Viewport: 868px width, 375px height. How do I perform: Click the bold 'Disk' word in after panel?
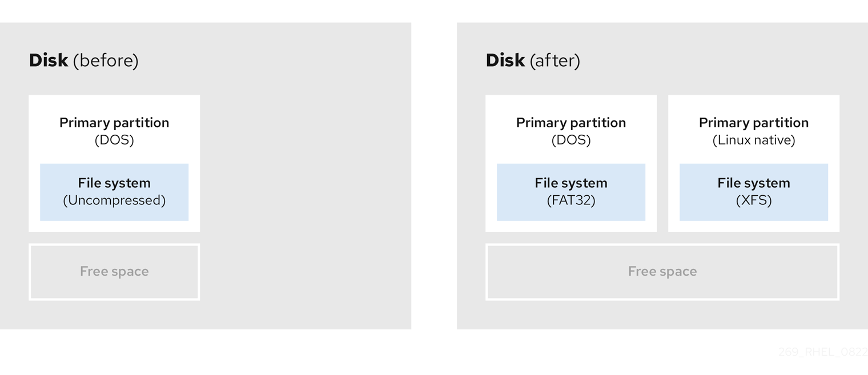[x=505, y=60]
